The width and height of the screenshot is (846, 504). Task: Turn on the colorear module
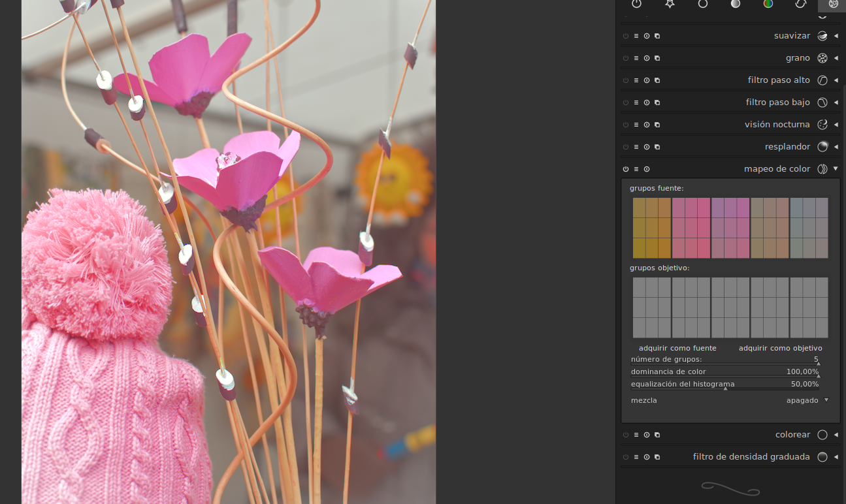pyautogui.click(x=626, y=435)
